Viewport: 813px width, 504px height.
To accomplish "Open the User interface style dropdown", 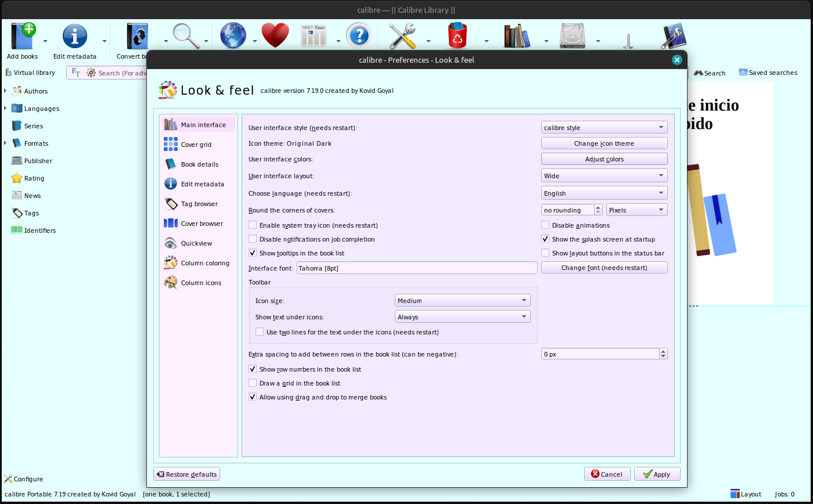I will (604, 128).
